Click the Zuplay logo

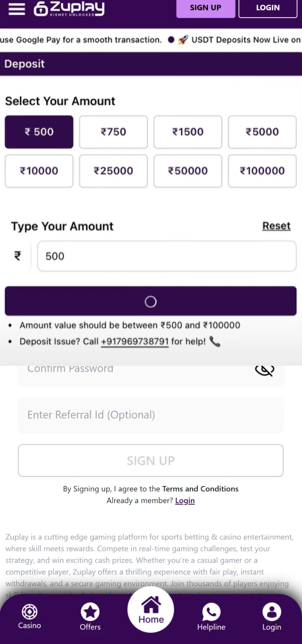point(69,8)
